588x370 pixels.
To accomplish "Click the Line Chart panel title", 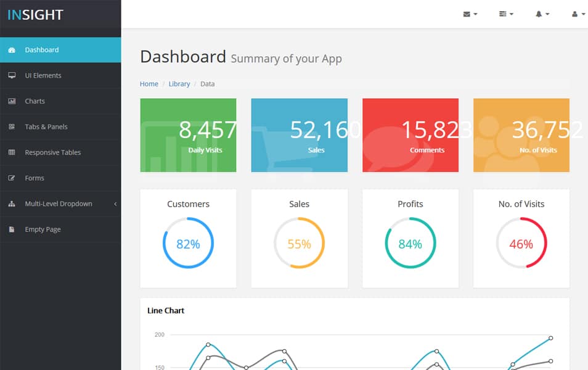I will [x=166, y=310].
